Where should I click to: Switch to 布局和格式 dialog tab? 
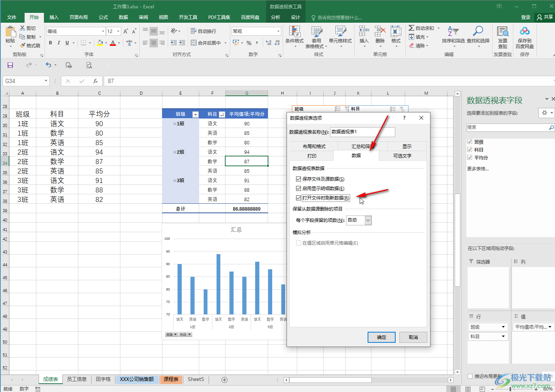pos(314,146)
